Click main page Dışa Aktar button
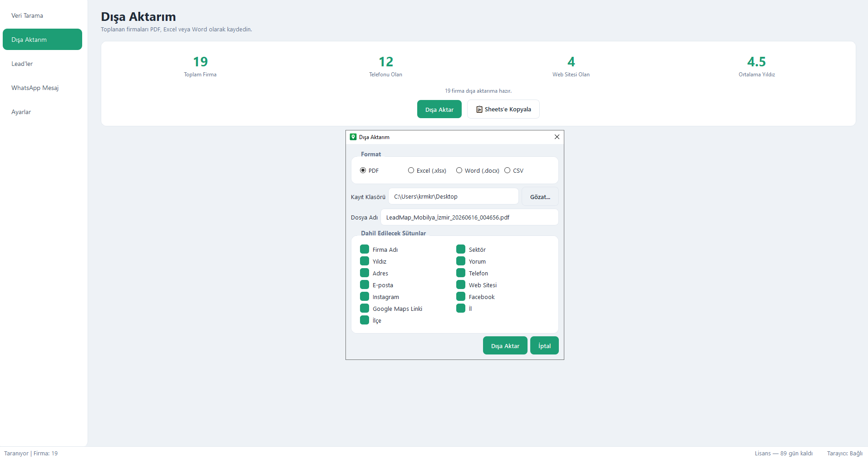 point(439,109)
